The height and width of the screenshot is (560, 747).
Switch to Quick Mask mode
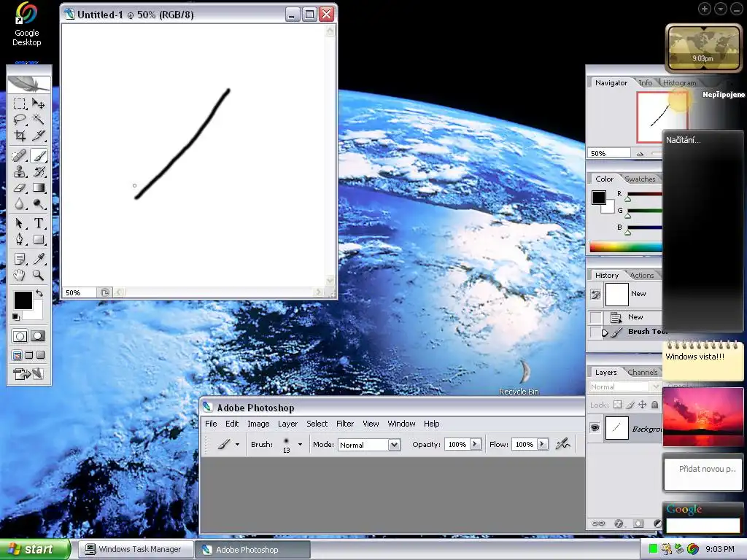coord(38,336)
